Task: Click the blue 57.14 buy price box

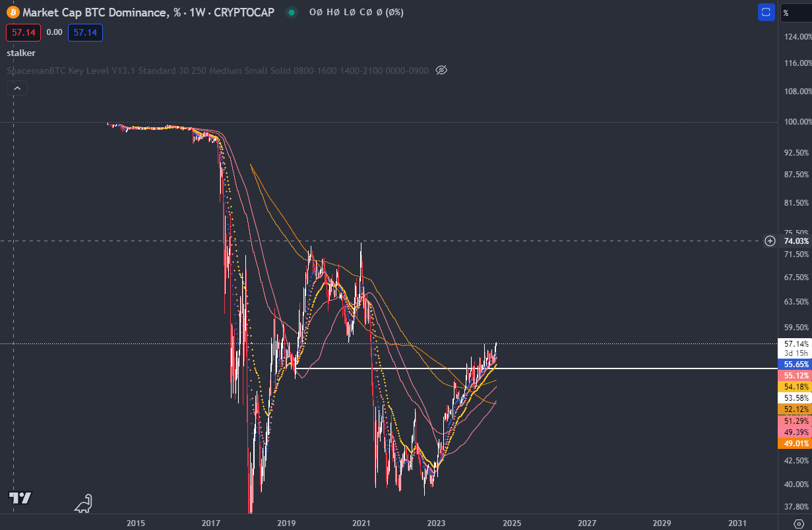Action: [85, 32]
